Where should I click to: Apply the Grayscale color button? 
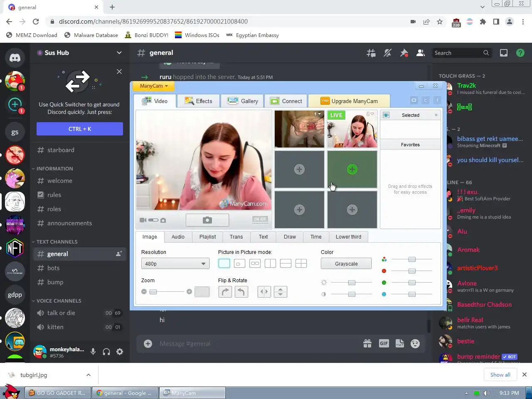click(x=346, y=264)
